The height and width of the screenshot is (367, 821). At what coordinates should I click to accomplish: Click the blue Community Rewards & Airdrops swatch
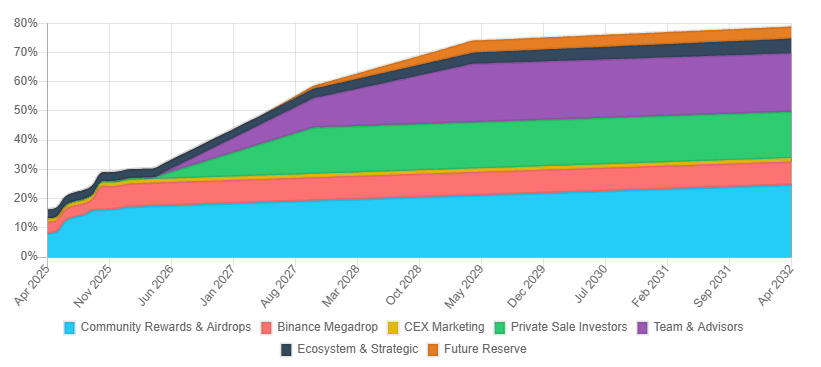point(69,328)
